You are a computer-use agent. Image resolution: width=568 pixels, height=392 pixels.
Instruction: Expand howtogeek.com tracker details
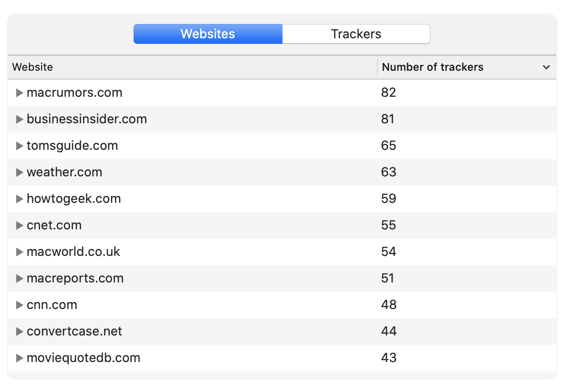point(20,199)
